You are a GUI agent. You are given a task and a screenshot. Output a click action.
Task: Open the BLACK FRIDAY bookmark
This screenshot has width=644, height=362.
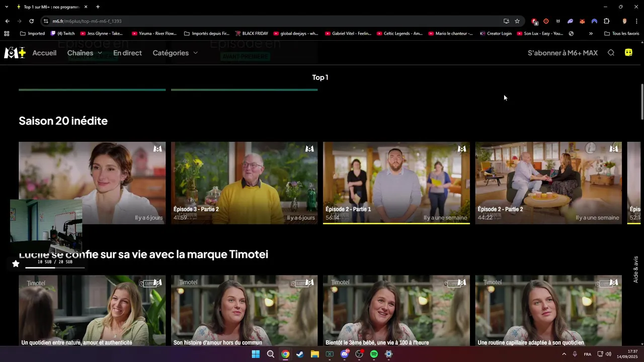tap(252, 34)
